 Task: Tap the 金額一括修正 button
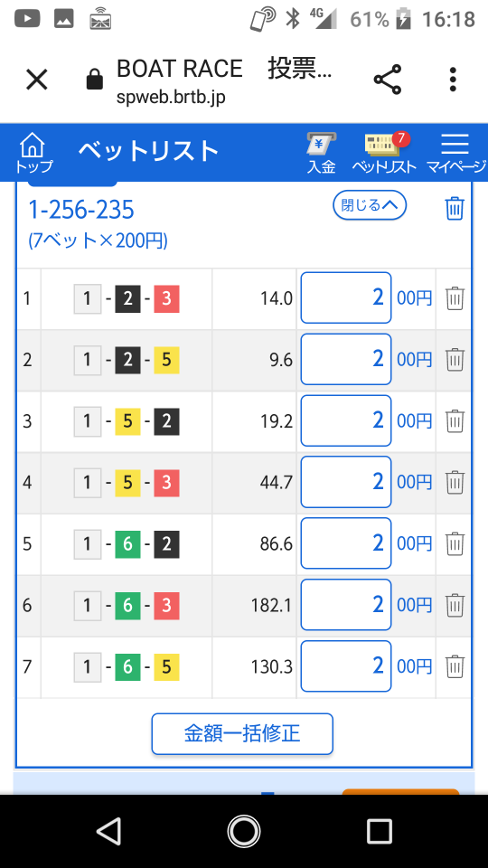(x=242, y=734)
